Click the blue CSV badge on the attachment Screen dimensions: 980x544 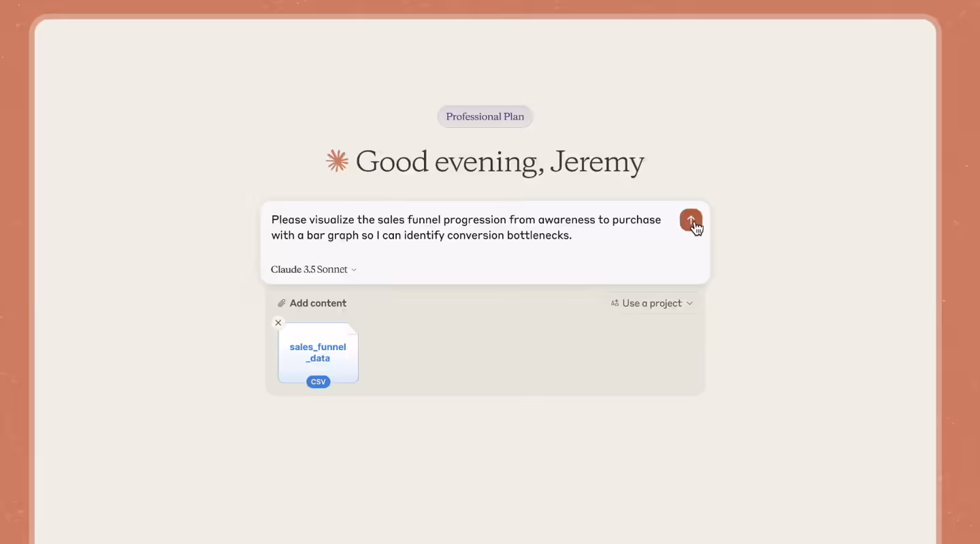tap(318, 381)
